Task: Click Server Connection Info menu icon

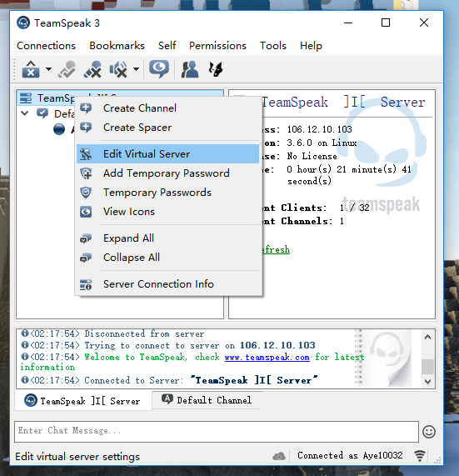Action: tap(86, 284)
